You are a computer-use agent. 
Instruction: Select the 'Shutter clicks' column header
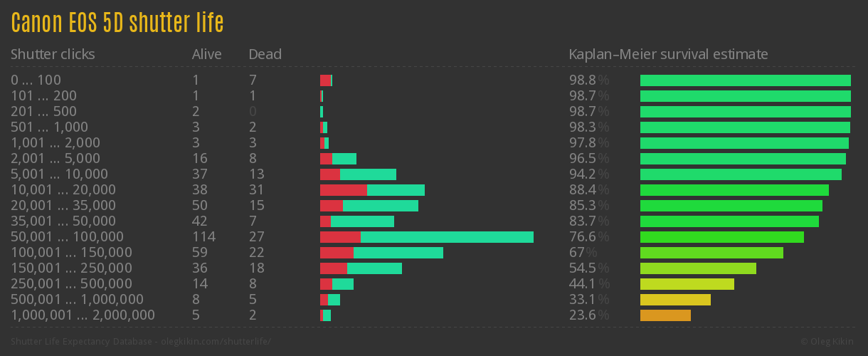(53, 54)
